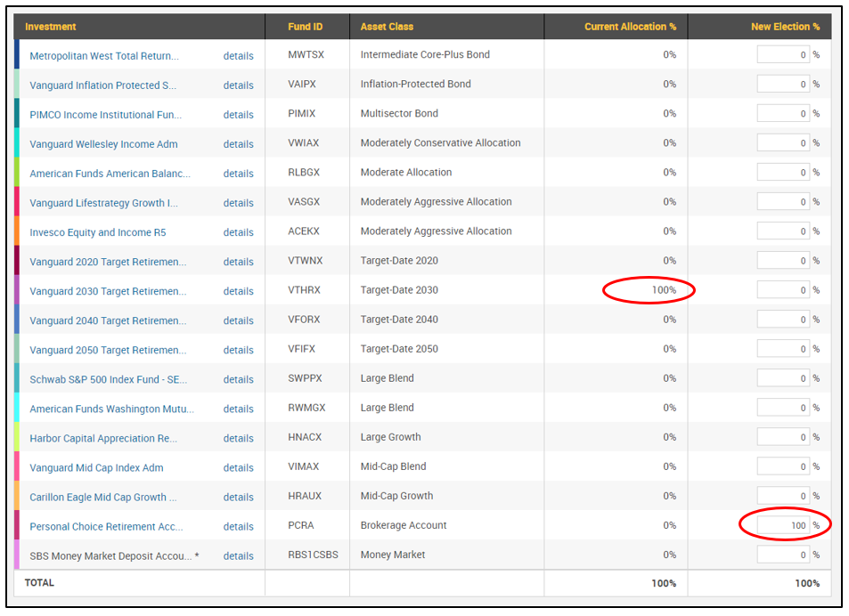Focus New Election box for SWPPX fund
The height and width of the screenshot is (616, 849).
click(783, 378)
